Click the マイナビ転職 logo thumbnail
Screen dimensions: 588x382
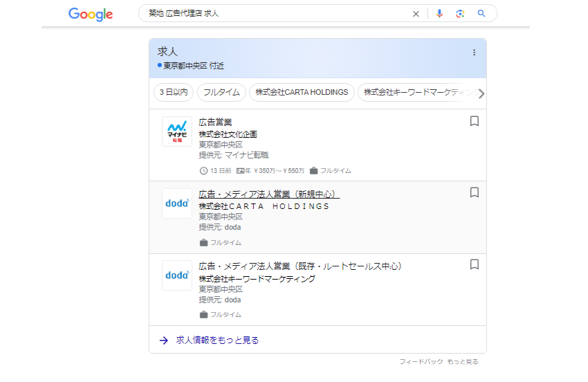(177, 131)
